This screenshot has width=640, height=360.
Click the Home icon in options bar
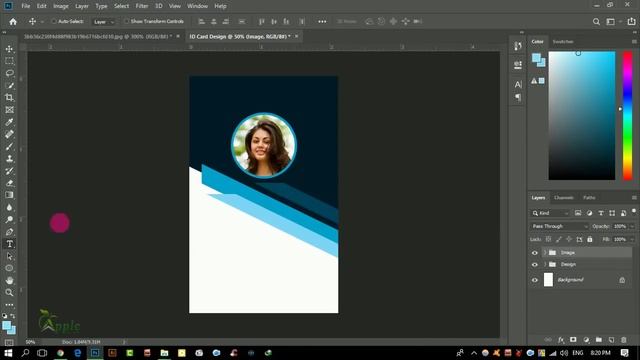tap(13, 22)
